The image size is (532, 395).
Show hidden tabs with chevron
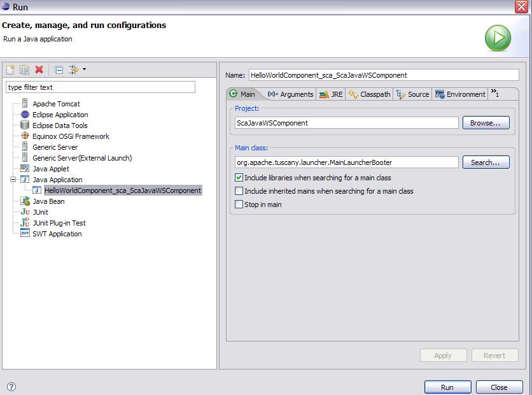coord(494,92)
